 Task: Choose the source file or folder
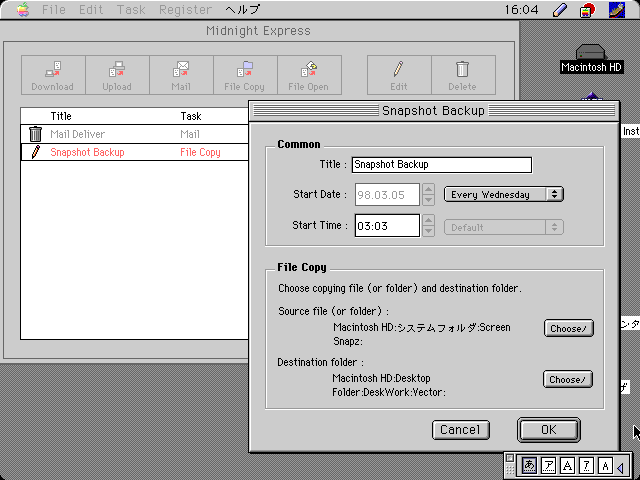click(x=569, y=328)
